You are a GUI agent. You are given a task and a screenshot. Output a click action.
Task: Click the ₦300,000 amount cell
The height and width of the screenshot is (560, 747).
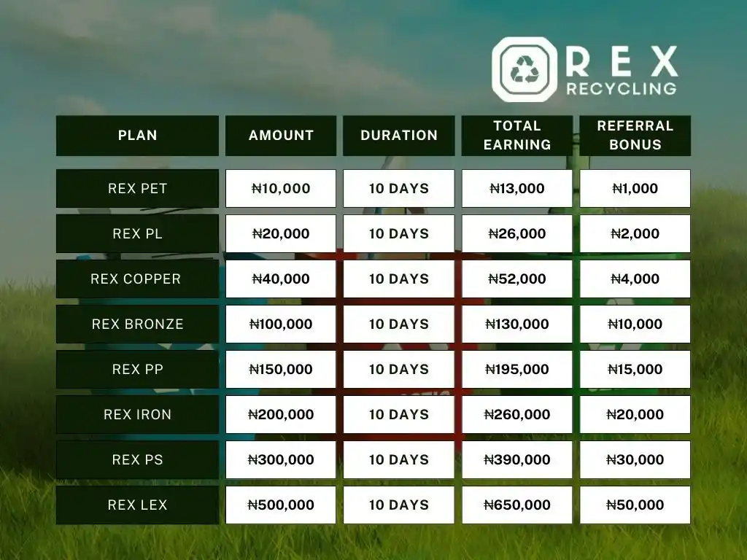click(x=281, y=460)
